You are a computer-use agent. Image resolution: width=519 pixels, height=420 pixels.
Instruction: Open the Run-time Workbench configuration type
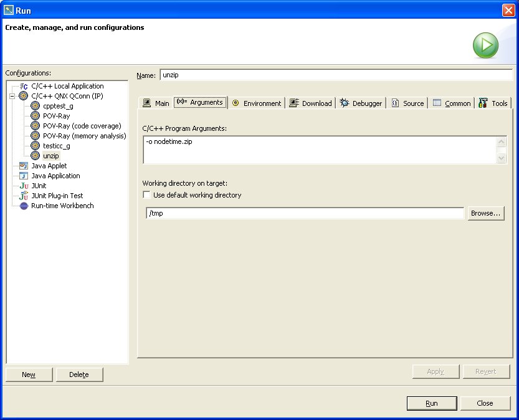click(x=62, y=206)
